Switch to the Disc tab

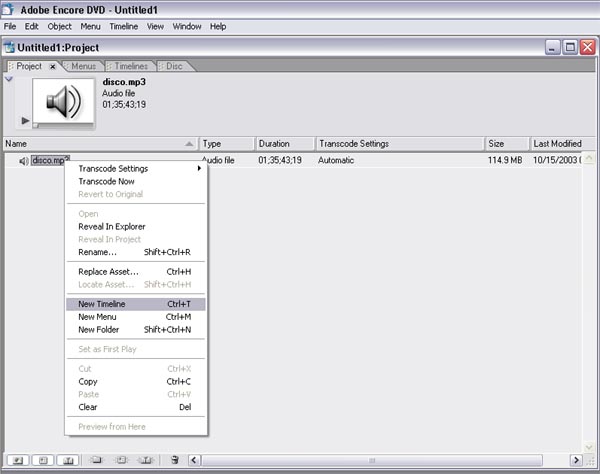174,66
